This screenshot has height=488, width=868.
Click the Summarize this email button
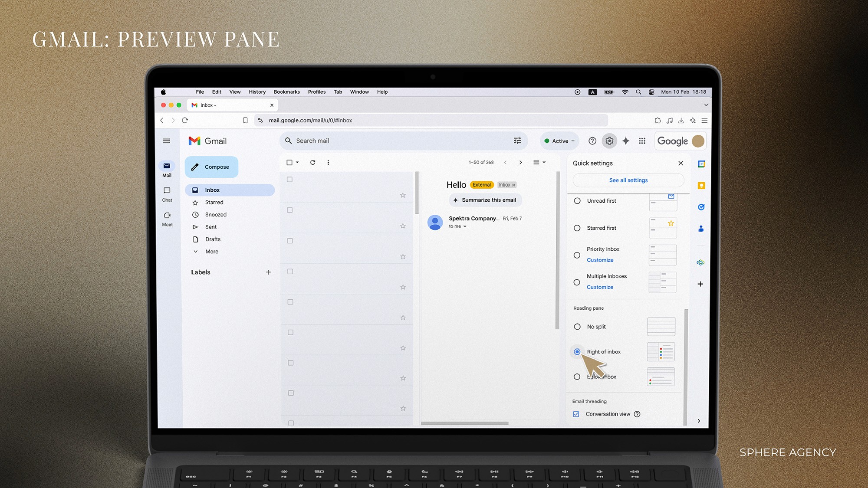coord(485,200)
